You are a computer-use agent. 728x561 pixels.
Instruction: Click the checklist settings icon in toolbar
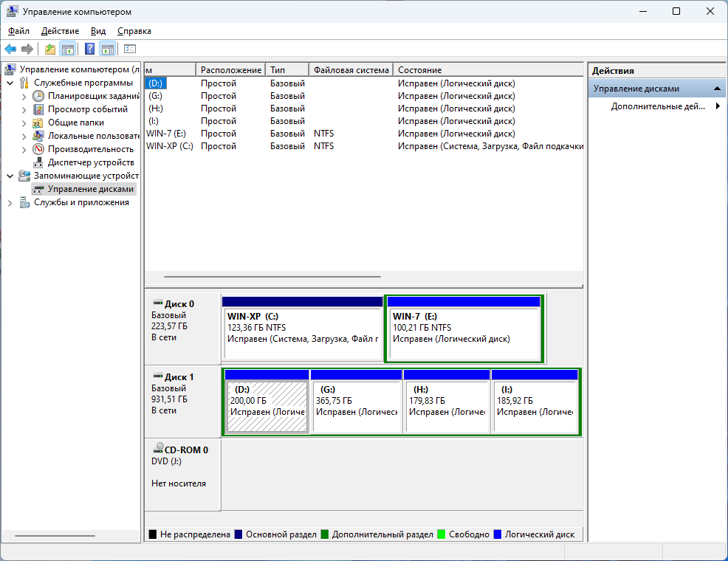pyautogui.click(x=130, y=49)
